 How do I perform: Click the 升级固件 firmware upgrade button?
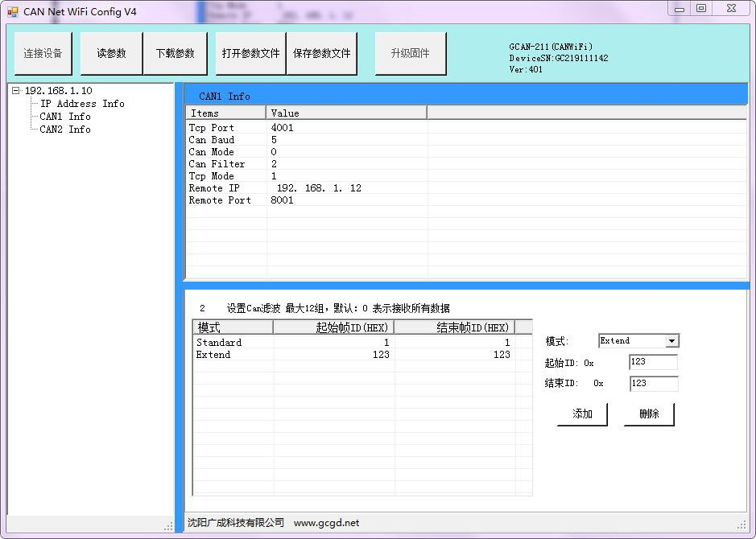tap(410, 54)
